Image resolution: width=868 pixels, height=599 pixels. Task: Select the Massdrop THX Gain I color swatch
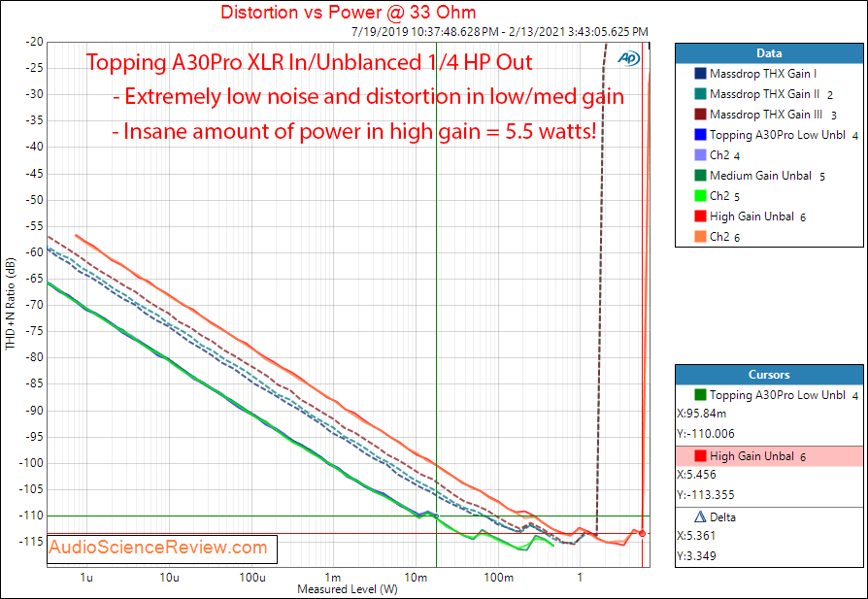point(700,74)
